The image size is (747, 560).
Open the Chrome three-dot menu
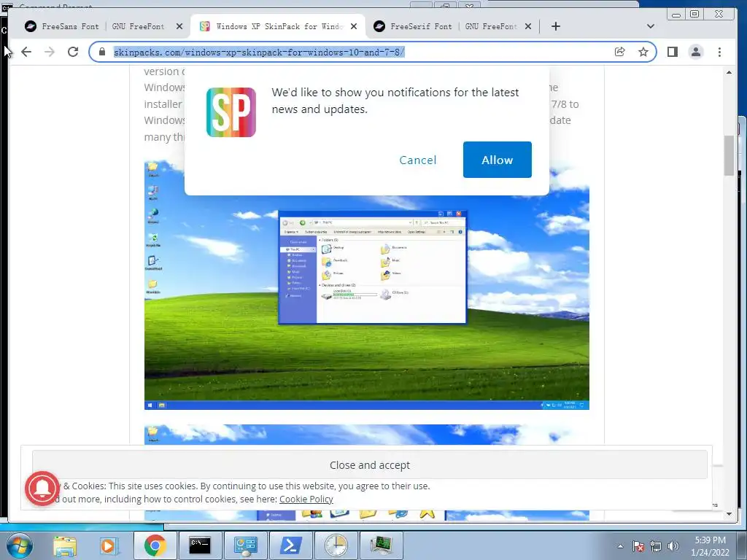point(719,52)
